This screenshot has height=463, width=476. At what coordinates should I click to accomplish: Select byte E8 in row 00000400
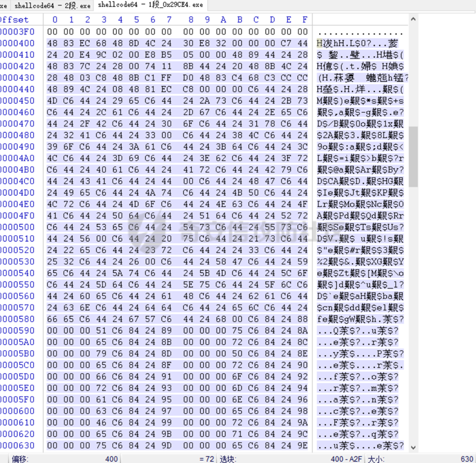206,43
